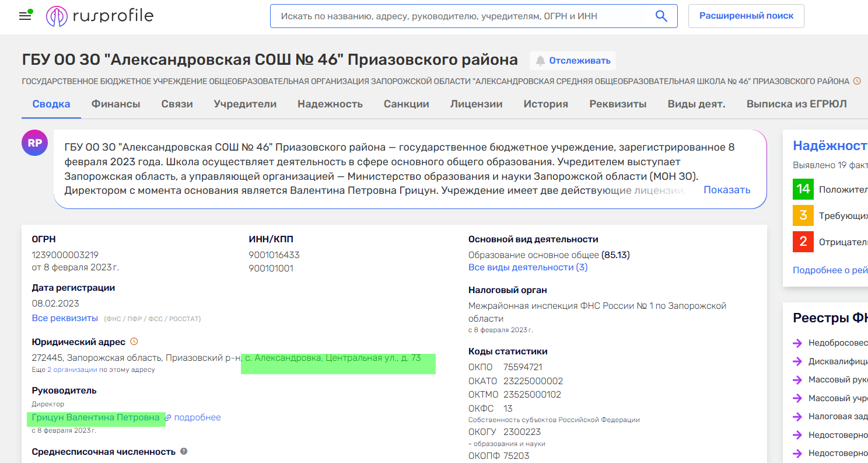Click the green 14 positive factors badge

pyautogui.click(x=803, y=189)
